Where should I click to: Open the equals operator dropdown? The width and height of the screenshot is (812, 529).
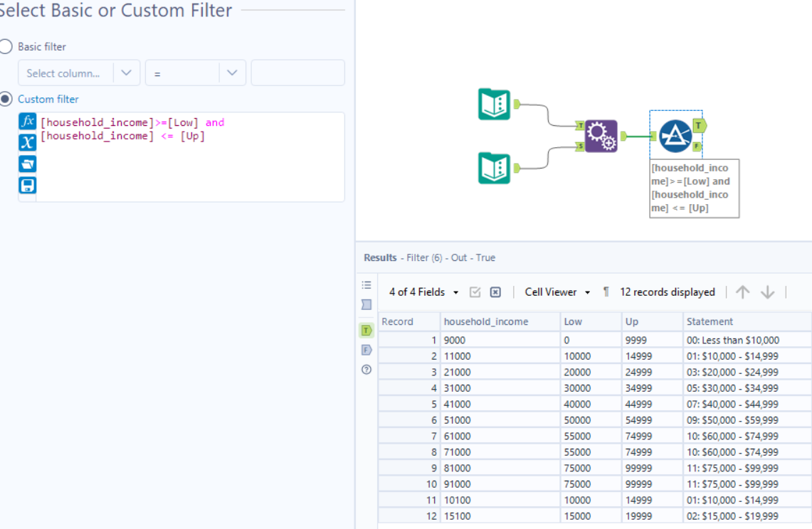click(195, 73)
